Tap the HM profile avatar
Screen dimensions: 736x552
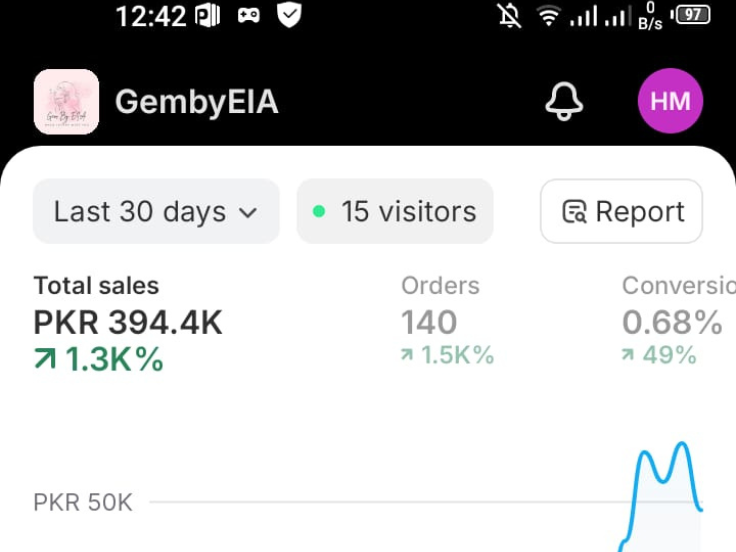(x=670, y=101)
